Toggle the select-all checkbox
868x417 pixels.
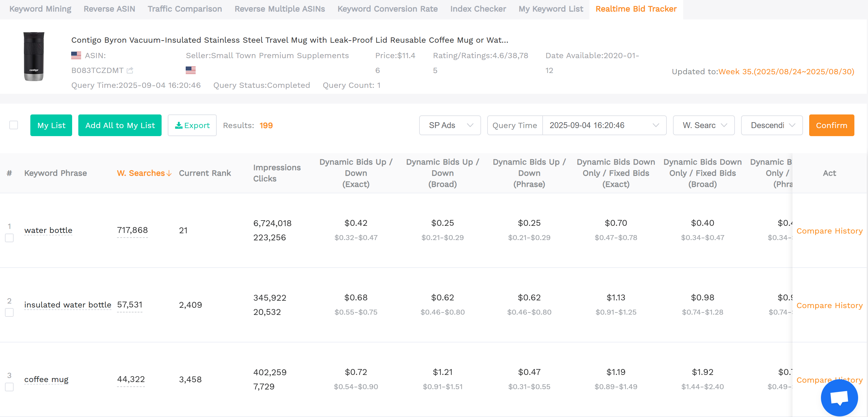pos(14,125)
